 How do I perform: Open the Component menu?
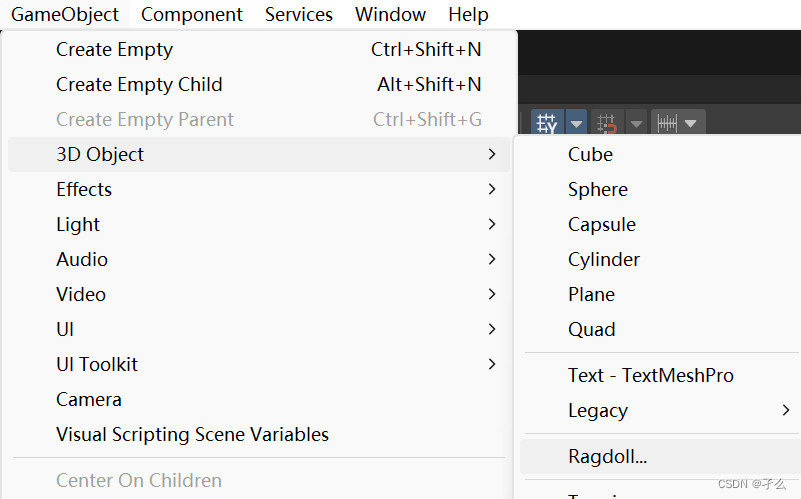(192, 14)
